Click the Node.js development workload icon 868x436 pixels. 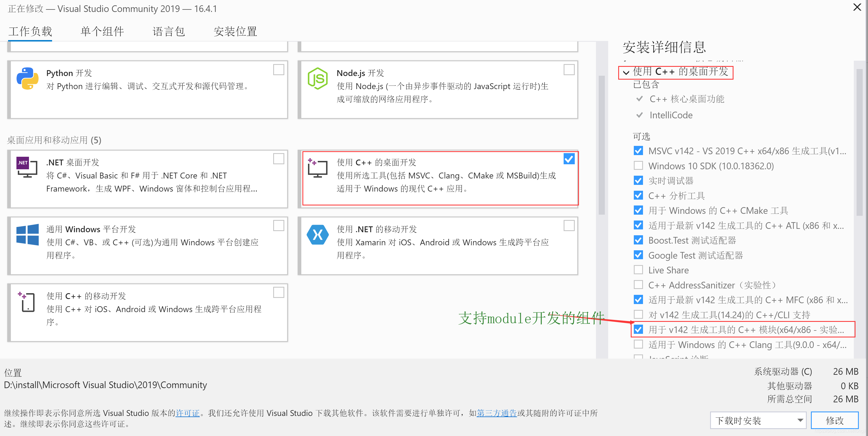pyautogui.click(x=317, y=79)
